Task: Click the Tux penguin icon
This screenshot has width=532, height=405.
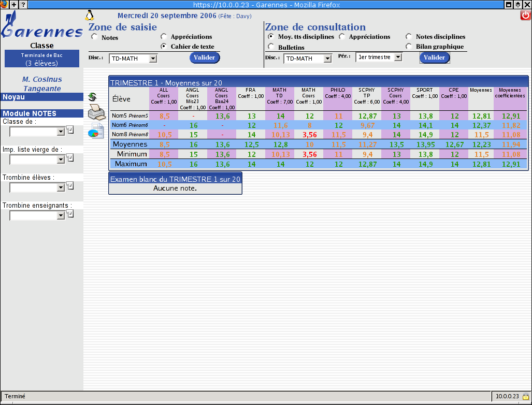Action: (x=90, y=15)
